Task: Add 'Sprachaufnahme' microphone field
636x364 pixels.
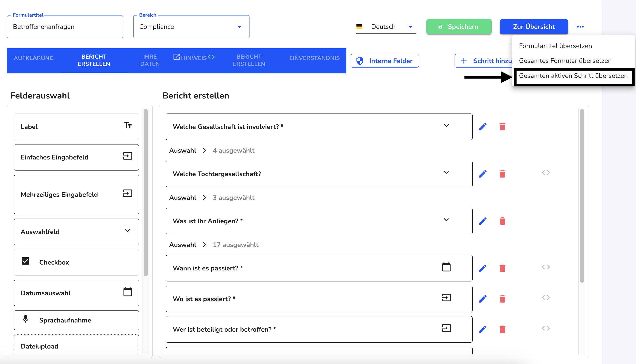Action: (76, 320)
